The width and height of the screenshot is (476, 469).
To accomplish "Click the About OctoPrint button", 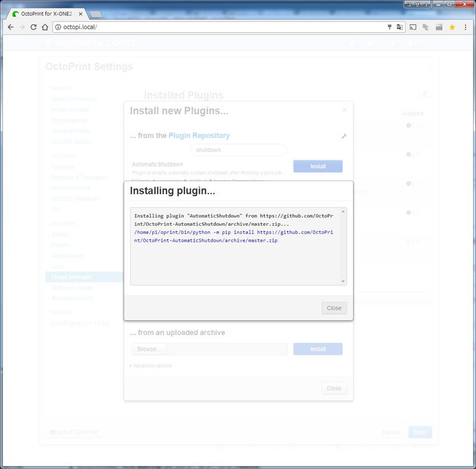I will click(x=74, y=432).
